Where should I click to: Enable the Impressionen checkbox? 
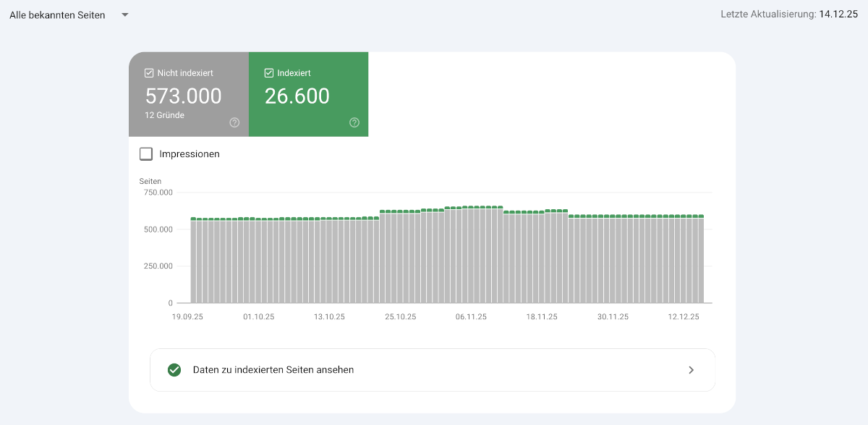(146, 154)
